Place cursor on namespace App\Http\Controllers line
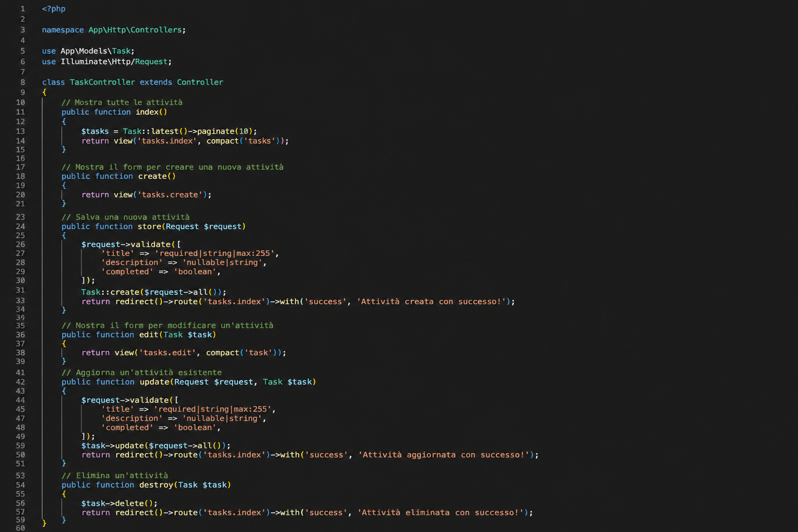 click(x=114, y=30)
